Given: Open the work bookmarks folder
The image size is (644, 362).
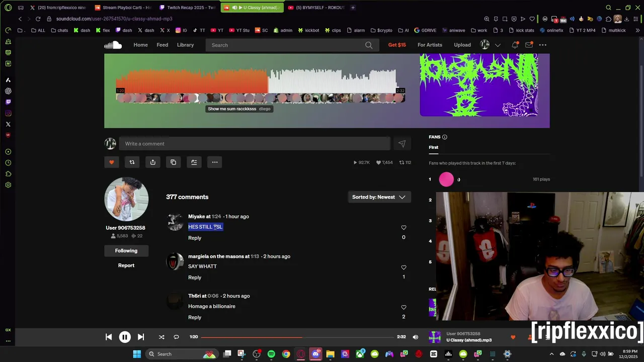Looking at the screenshot, I should tap(478, 30).
